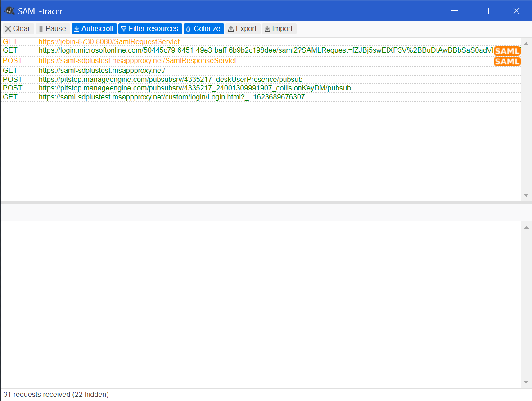The height and width of the screenshot is (401, 532).
Task: Toggle the Autoscroll option
Action: [x=94, y=29]
